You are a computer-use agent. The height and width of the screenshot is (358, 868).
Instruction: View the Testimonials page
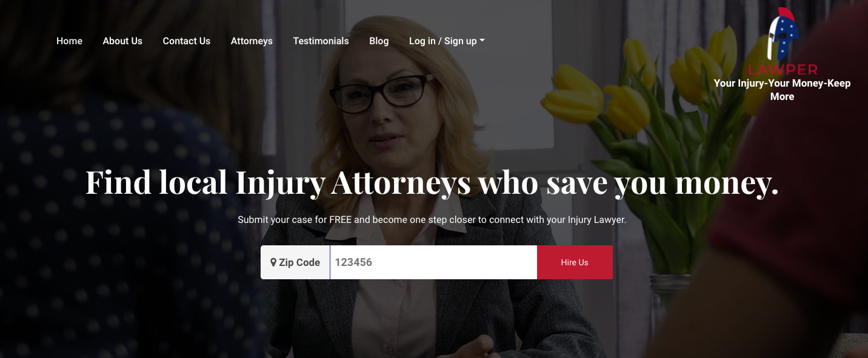pyautogui.click(x=321, y=41)
